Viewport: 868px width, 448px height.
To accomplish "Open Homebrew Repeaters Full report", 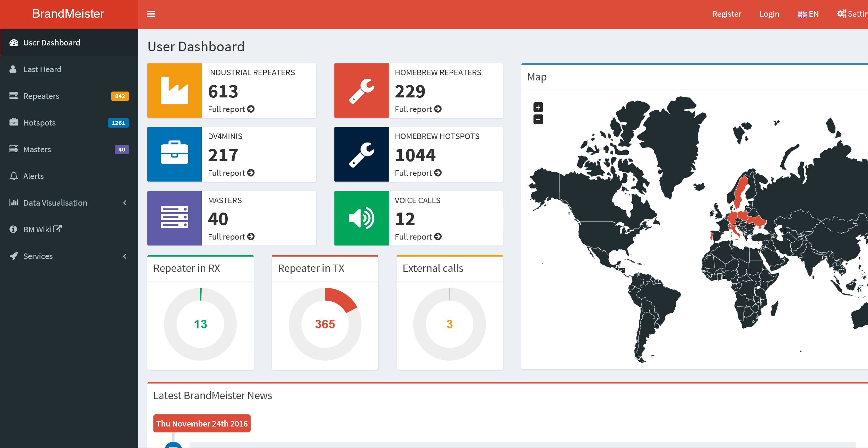I will pos(418,109).
